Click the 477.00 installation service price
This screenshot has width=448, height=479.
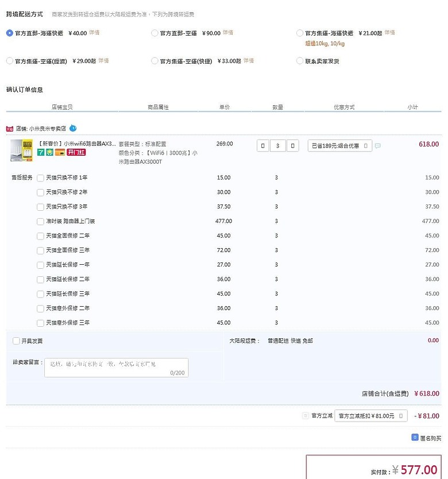(223, 221)
